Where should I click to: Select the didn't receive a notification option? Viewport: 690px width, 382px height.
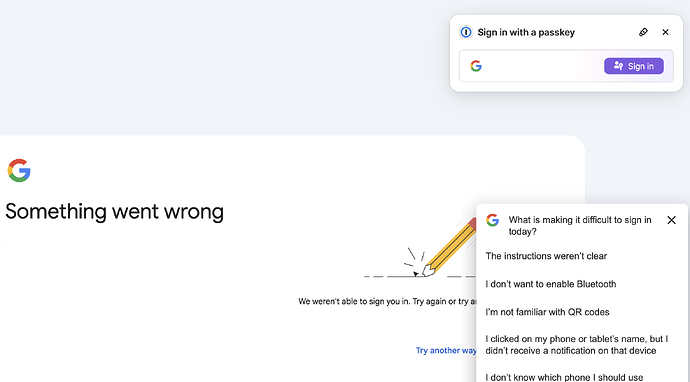576,345
